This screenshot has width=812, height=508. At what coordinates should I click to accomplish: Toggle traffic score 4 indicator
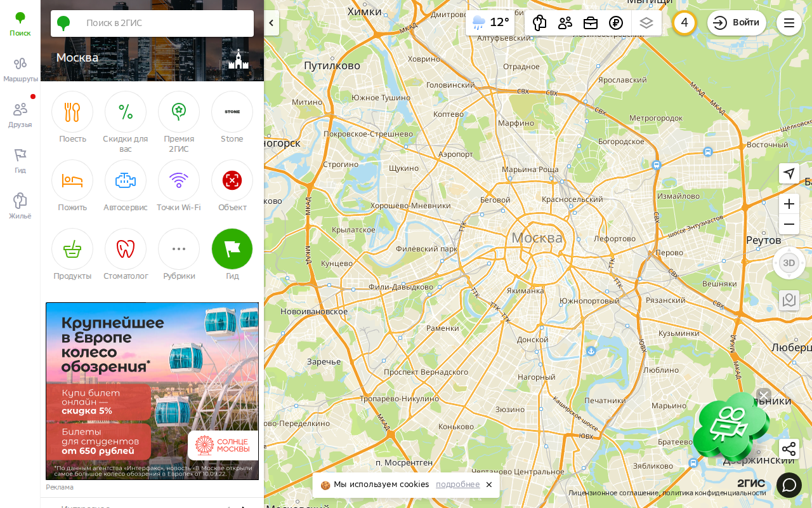684,23
